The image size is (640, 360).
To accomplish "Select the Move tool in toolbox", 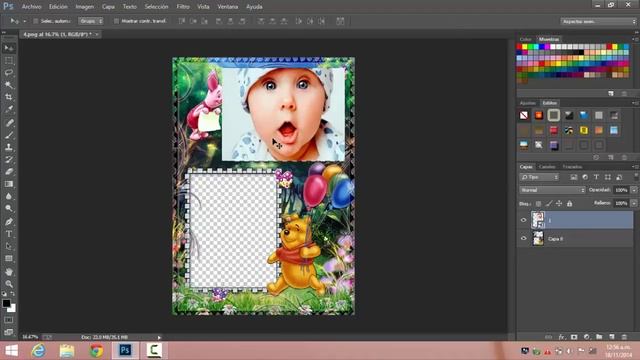I will click(x=9, y=48).
